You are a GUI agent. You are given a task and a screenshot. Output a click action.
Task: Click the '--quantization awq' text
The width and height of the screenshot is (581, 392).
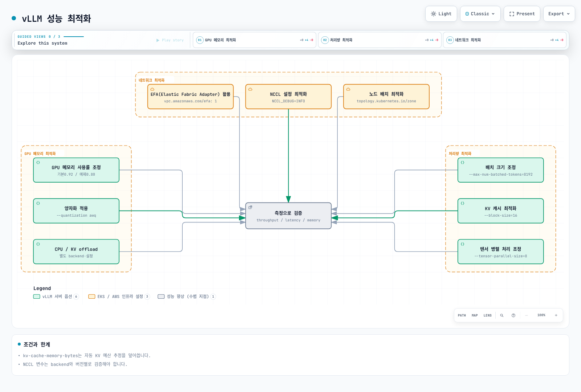click(x=76, y=216)
